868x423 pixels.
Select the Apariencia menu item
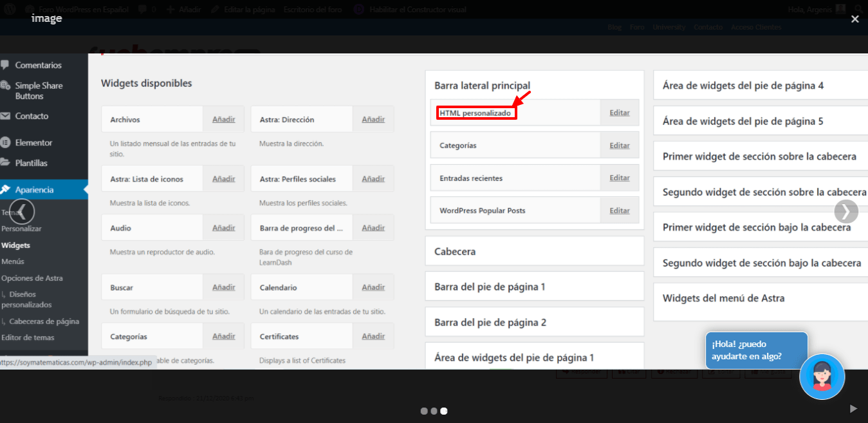44,190
